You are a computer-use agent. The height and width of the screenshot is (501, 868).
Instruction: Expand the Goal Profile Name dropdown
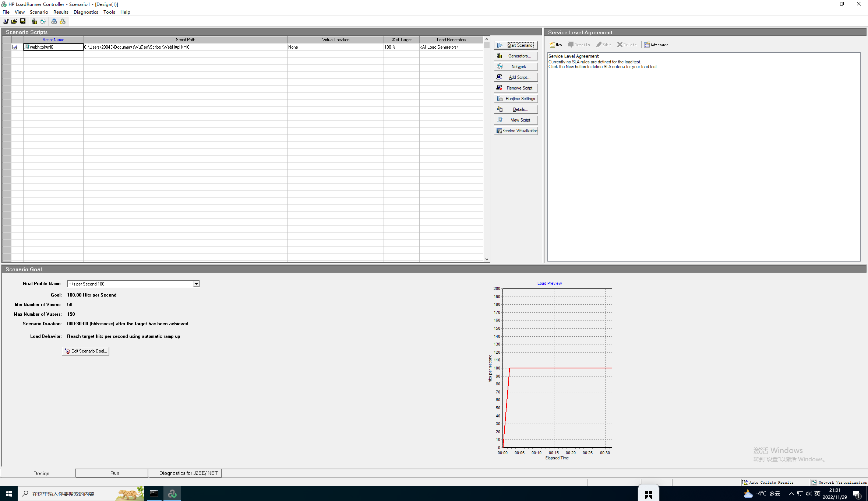pos(196,284)
